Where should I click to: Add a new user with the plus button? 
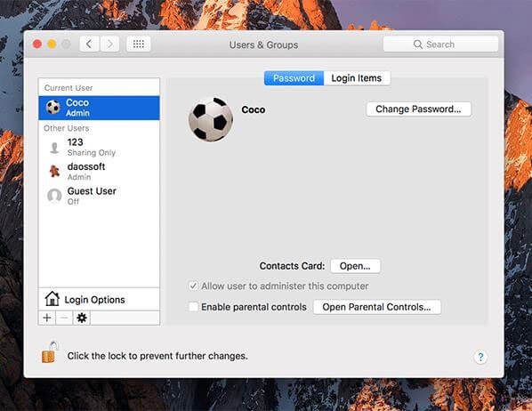tap(47, 318)
